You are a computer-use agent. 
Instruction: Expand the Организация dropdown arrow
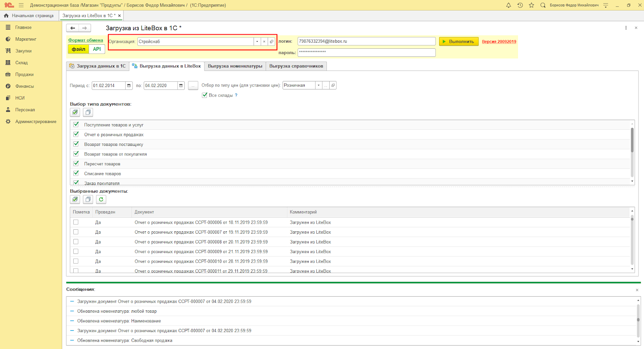[257, 42]
